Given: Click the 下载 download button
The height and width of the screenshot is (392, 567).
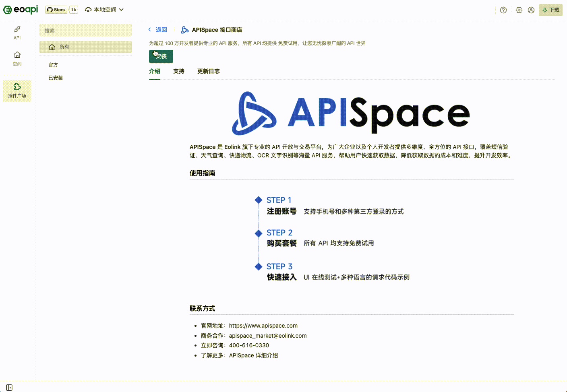Looking at the screenshot, I should pyautogui.click(x=550, y=10).
